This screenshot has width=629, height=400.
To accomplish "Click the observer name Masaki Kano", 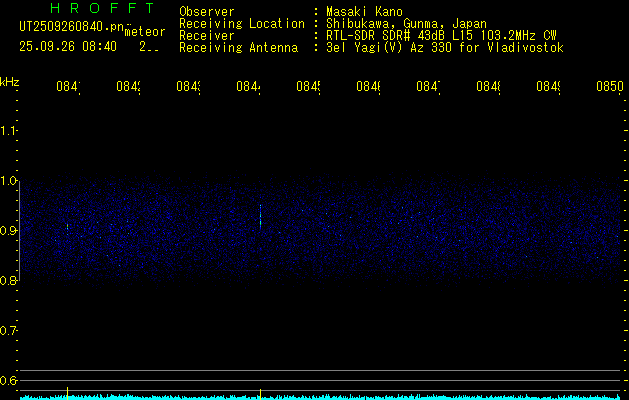I will click(358, 11).
